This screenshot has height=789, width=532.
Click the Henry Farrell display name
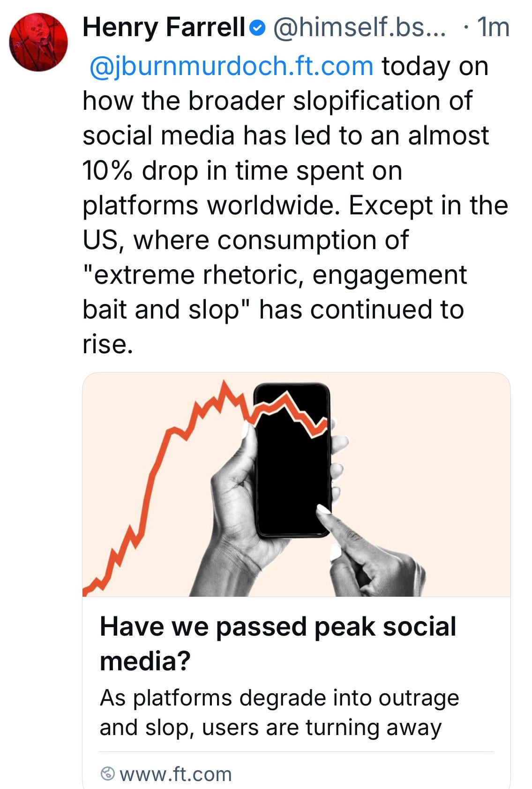tap(164, 28)
